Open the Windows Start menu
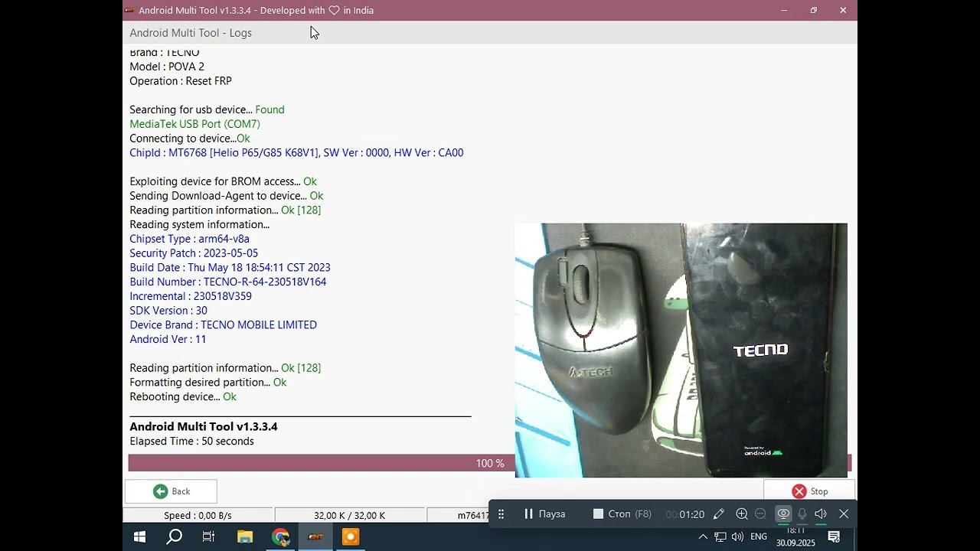 (139, 537)
